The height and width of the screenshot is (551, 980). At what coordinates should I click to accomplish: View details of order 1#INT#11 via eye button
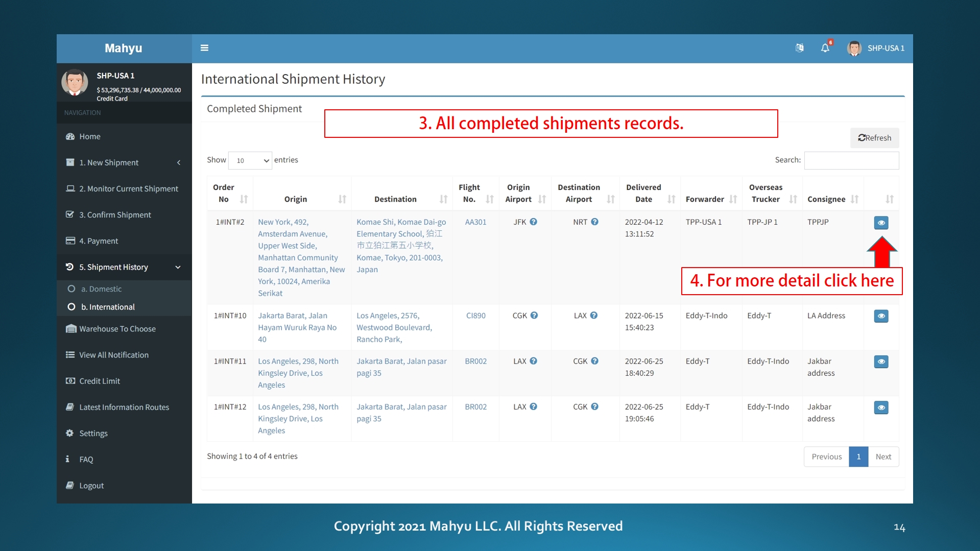tap(881, 362)
